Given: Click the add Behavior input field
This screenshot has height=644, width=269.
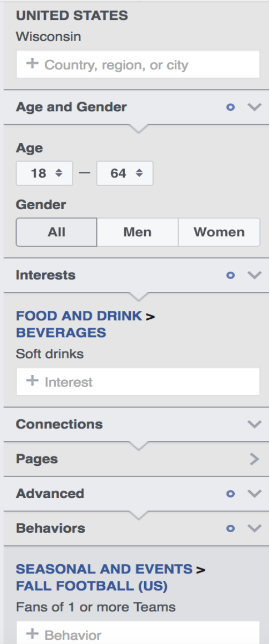Looking at the screenshot, I should click(138, 633).
